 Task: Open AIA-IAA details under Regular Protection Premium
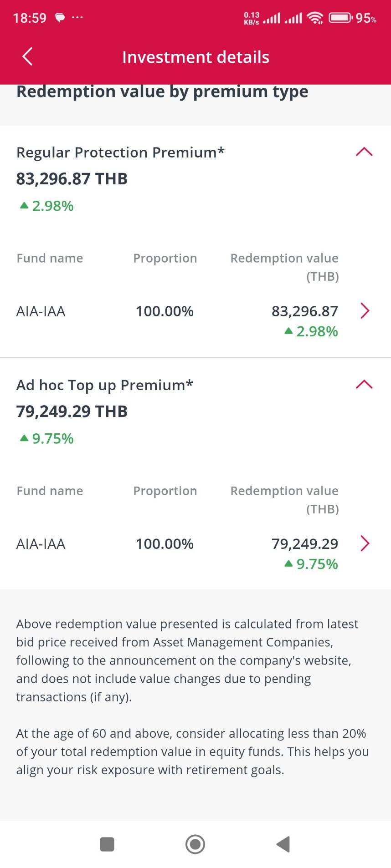(x=365, y=311)
